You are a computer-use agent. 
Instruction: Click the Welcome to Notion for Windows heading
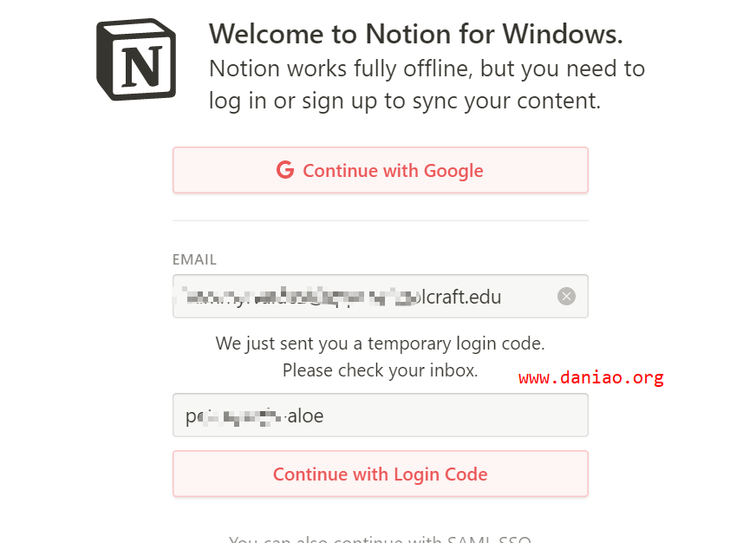415,34
